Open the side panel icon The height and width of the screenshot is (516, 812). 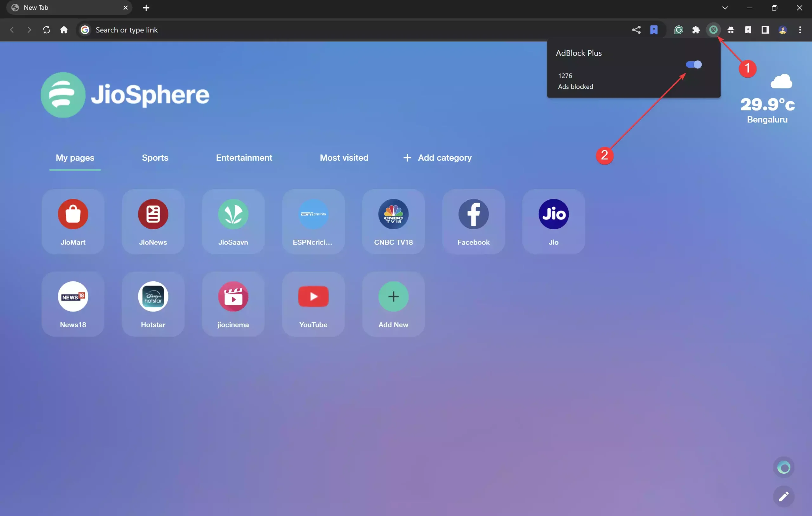(x=765, y=30)
